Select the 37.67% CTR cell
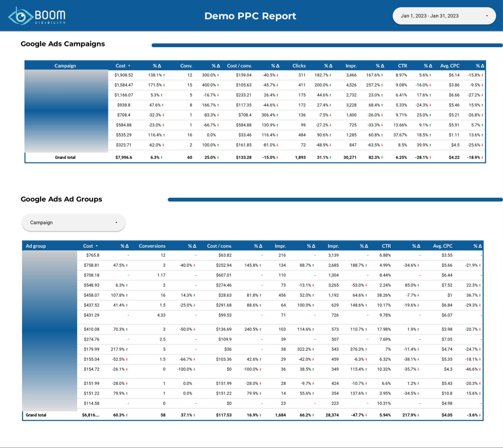 [400, 135]
